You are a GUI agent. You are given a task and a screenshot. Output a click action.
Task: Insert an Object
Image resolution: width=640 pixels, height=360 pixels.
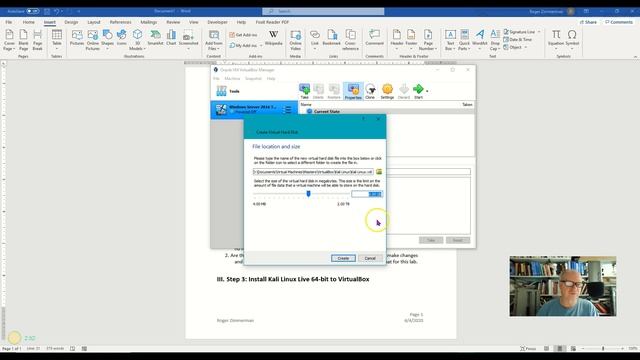click(515, 47)
